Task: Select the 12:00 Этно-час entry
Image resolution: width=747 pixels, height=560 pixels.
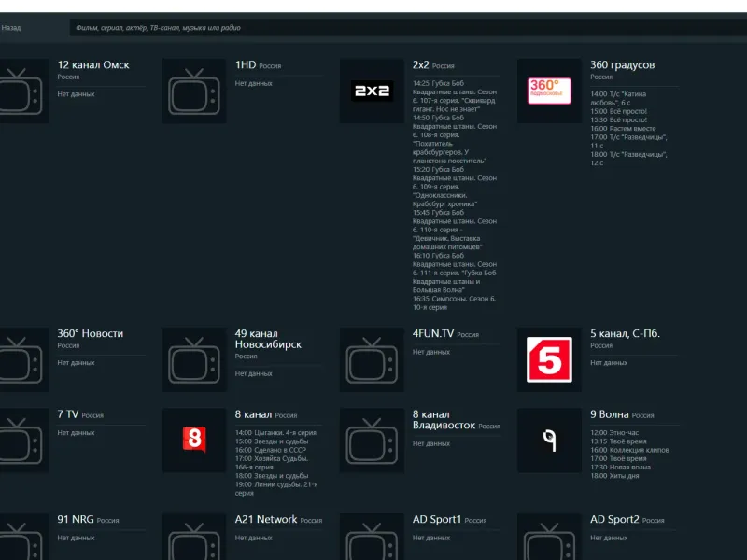Action: click(614, 433)
